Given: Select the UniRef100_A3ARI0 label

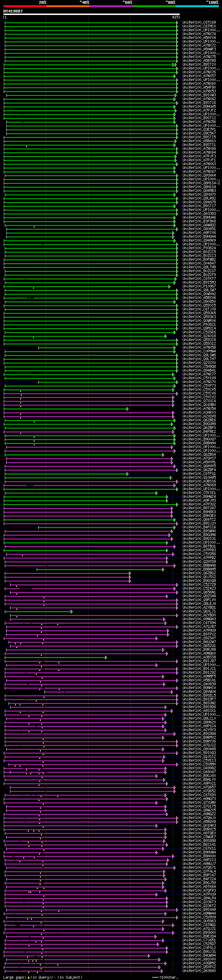Looking at the screenshot, I should point(199,412).
